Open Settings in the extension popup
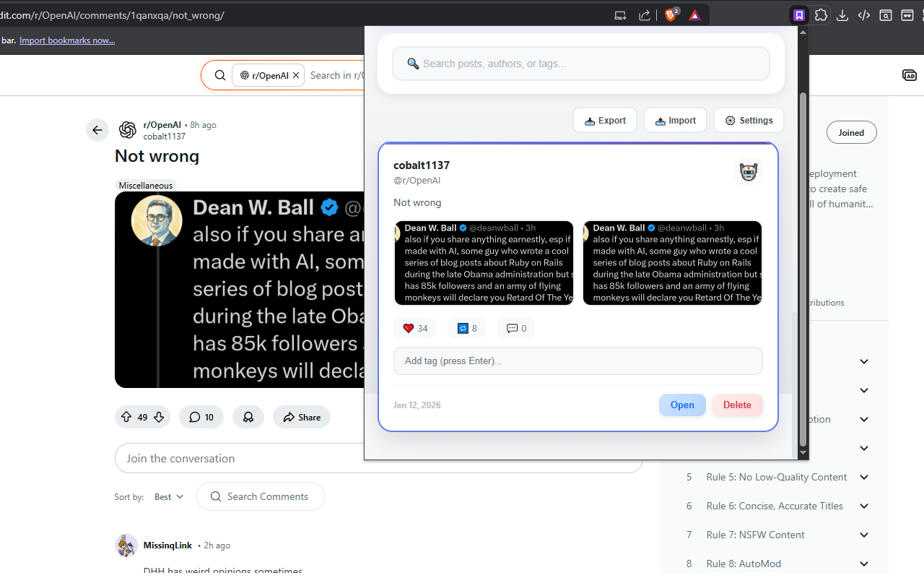The width and height of the screenshot is (924, 578). (x=749, y=120)
